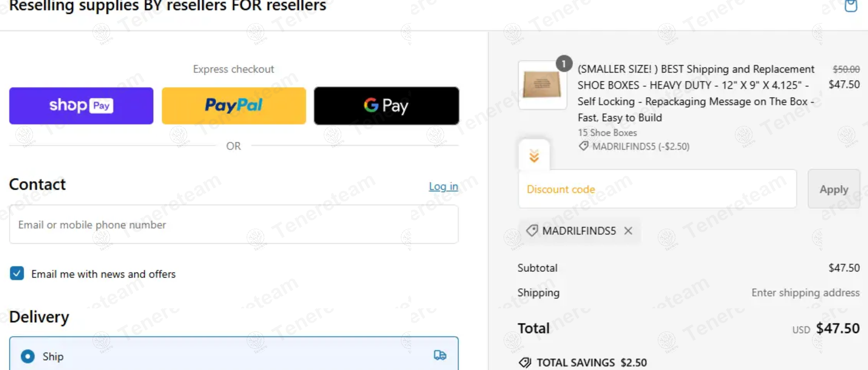Click the small tag icon under 15 Shoe Boxes

[583, 146]
